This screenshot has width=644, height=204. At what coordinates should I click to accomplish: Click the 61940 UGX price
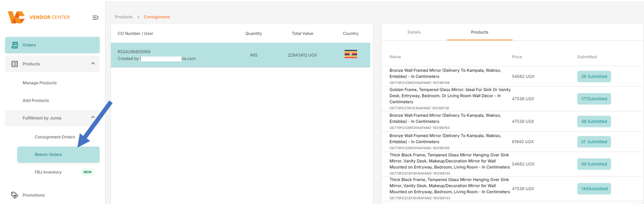click(x=523, y=142)
